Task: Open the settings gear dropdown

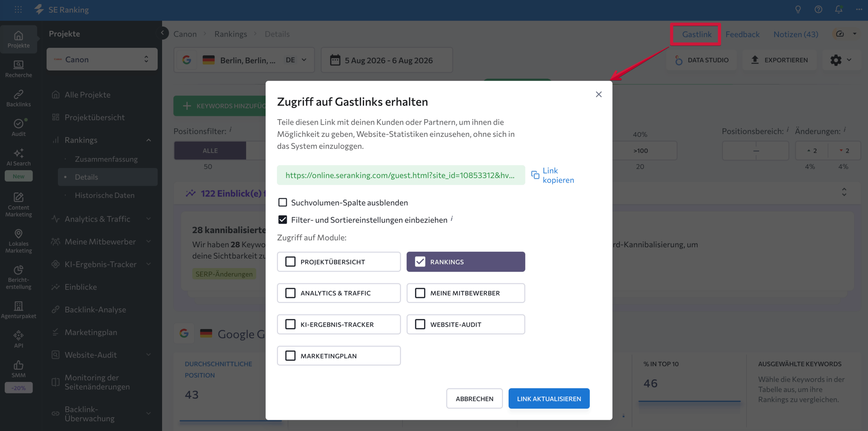Action: (841, 60)
